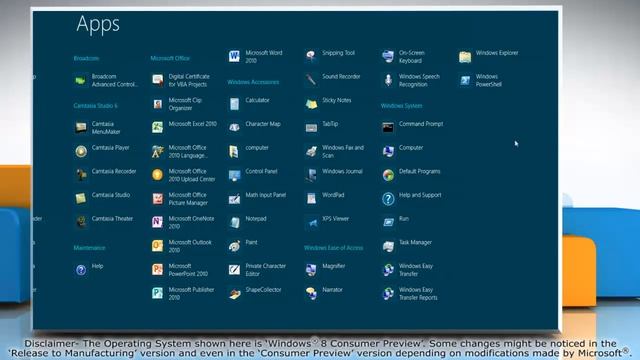Launch Camtasia Theater icon

pos(81,222)
